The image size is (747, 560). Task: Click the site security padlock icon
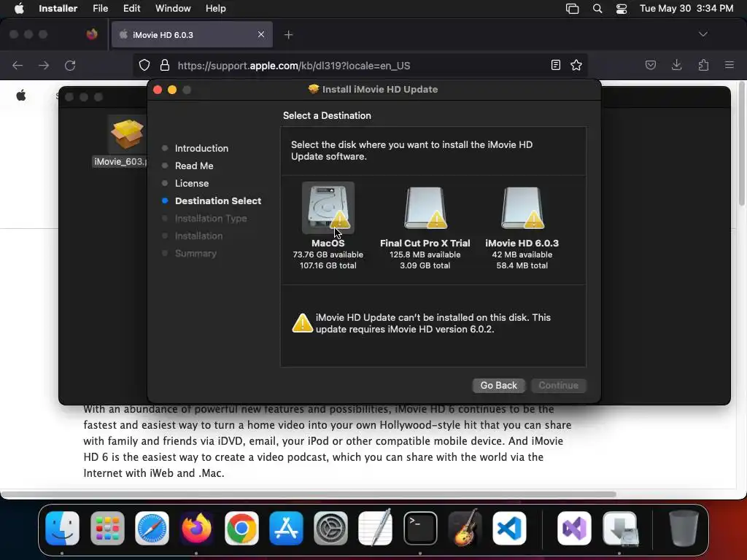click(165, 65)
